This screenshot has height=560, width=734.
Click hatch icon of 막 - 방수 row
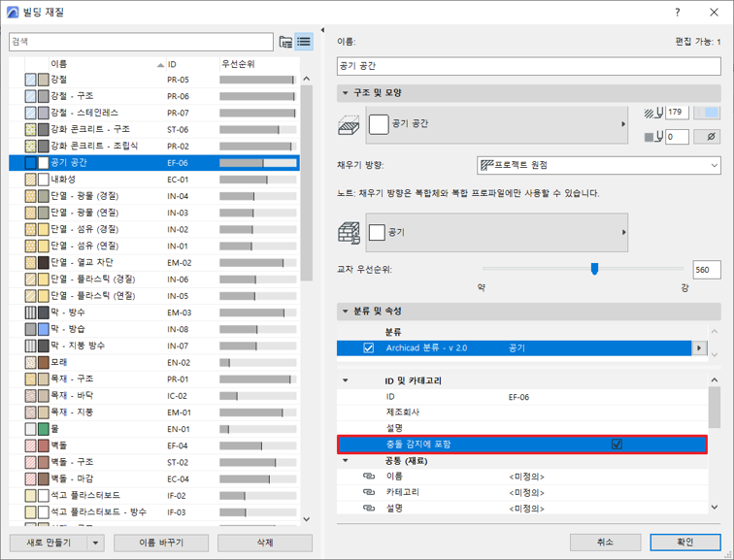pyautogui.click(x=30, y=313)
